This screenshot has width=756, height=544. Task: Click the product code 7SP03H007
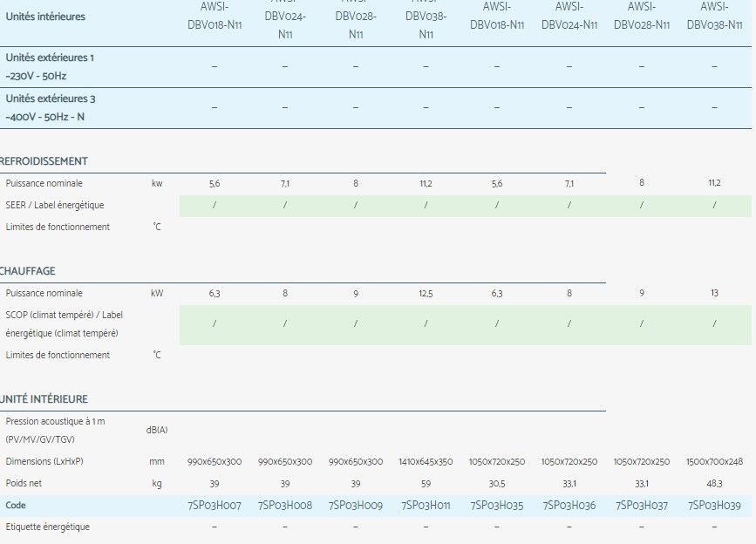(x=214, y=504)
